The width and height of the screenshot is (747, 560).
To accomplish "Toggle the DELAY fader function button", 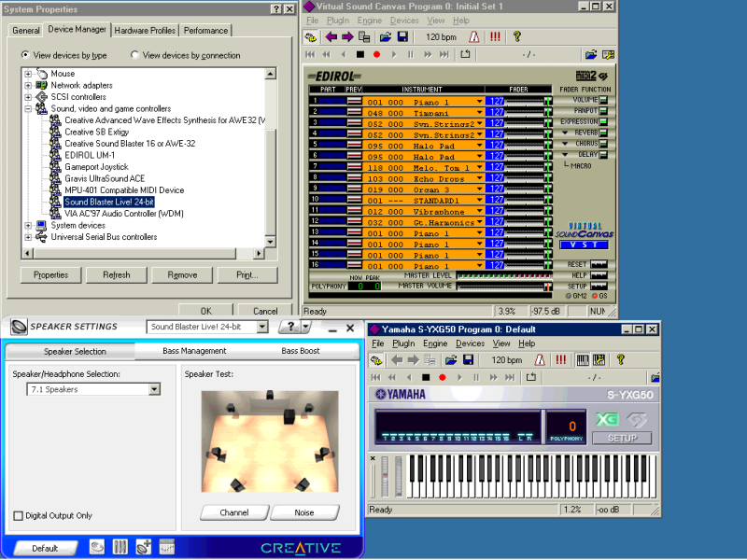I will (x=603, y=155).
